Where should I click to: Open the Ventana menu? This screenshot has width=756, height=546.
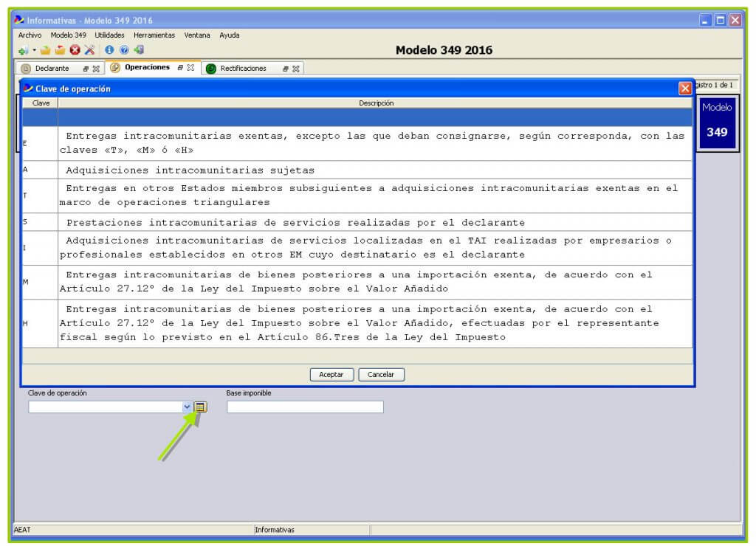[197, 35]
